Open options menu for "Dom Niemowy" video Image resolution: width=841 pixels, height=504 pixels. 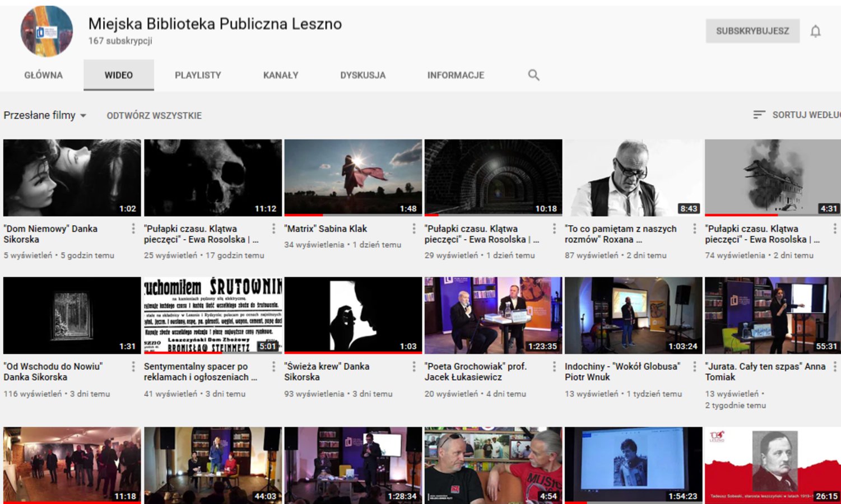[x=133, y=228]
